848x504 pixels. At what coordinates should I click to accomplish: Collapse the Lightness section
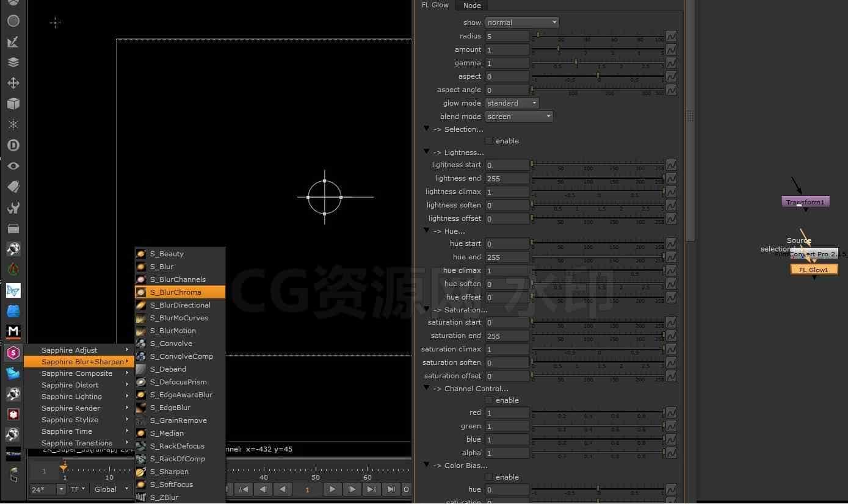(427, 152)
